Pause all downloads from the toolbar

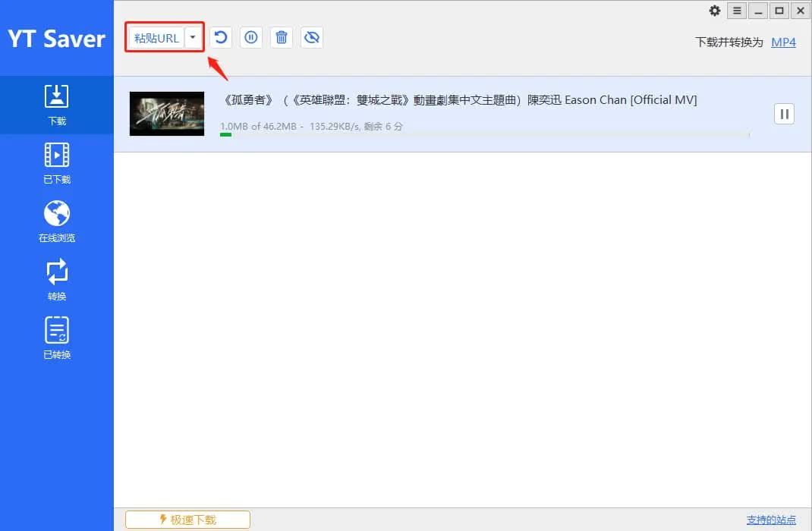tap(251, 37)
